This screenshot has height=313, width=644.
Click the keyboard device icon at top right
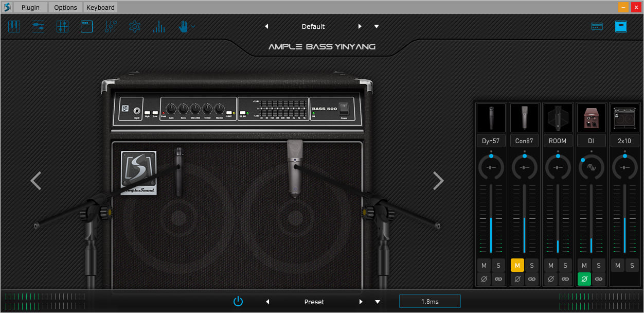597,26
